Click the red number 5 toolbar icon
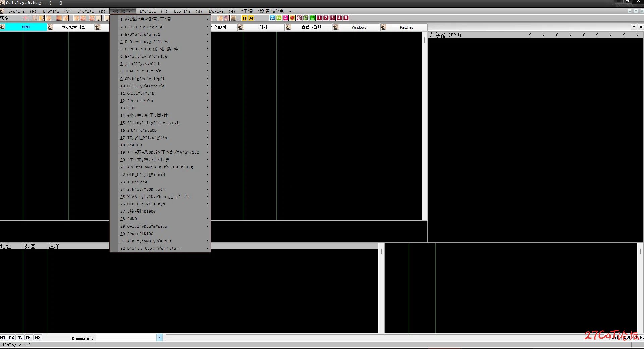 [346, 18]
